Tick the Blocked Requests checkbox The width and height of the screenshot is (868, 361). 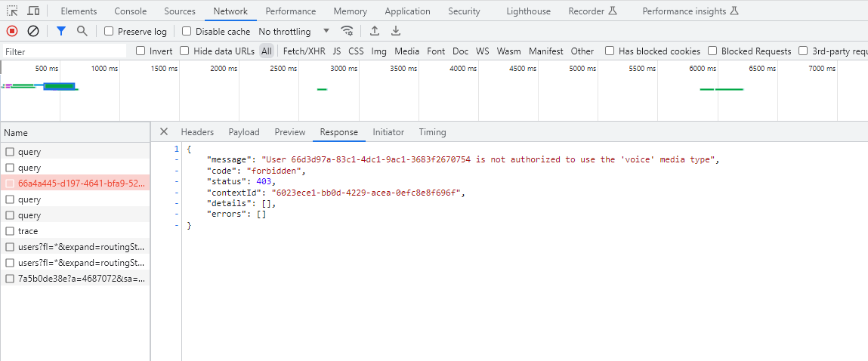click(712, 51)
